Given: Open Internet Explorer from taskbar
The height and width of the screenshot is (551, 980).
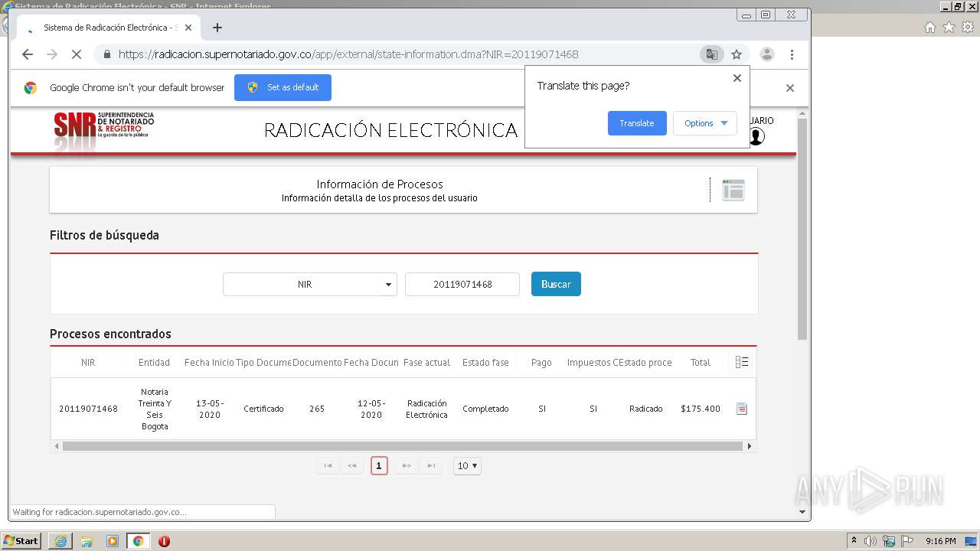Looking at the screenshot, I should [x=60, y=541].
